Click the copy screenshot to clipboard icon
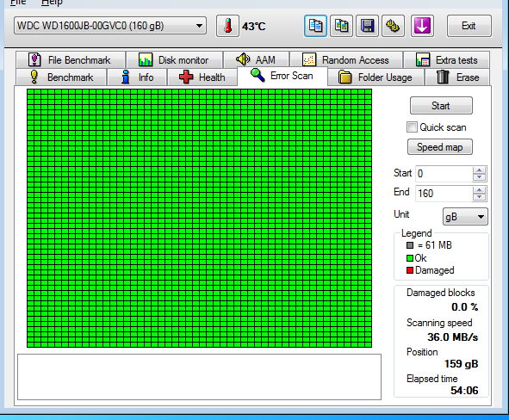The height and width of the screenshot is (420, 509). (341, 26)
